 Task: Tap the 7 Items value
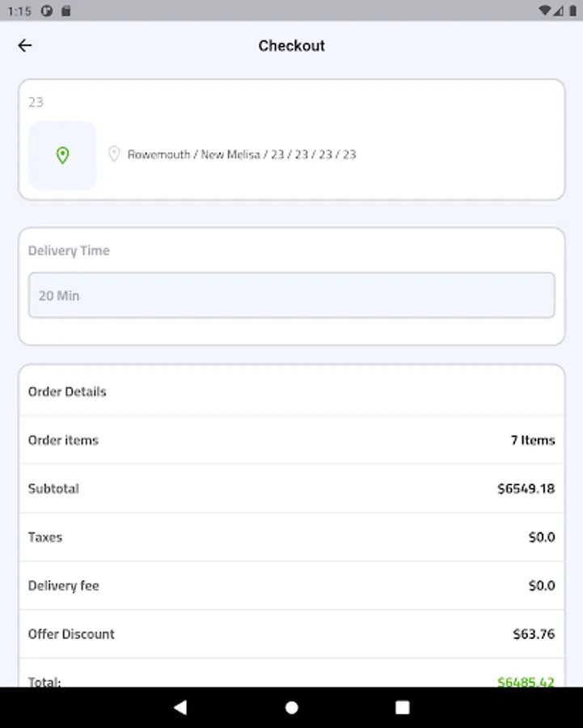click(532, 440)
